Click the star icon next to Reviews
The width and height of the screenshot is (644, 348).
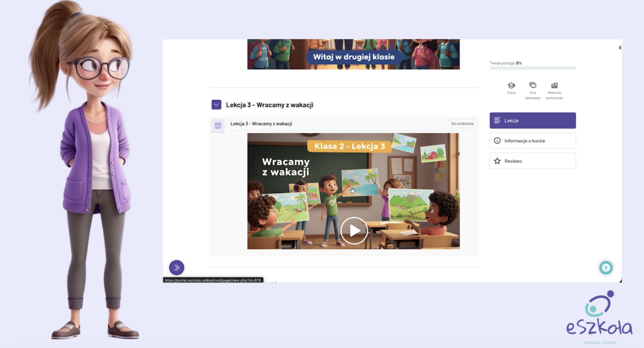point(497,161)
